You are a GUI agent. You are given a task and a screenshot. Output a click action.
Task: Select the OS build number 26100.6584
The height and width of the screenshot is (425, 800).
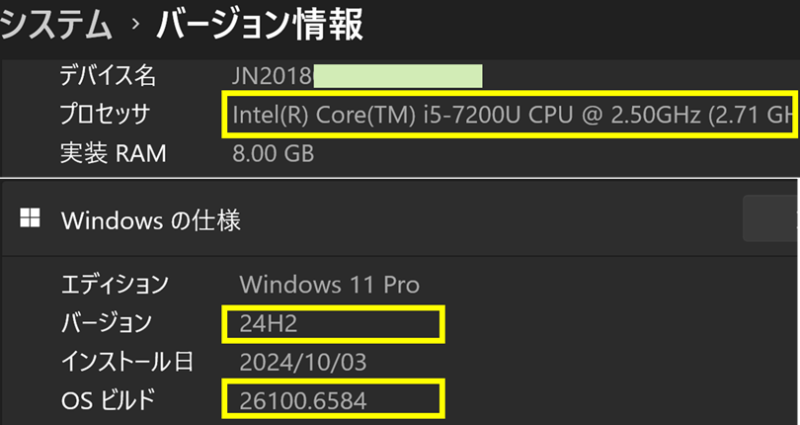(304, 400)
